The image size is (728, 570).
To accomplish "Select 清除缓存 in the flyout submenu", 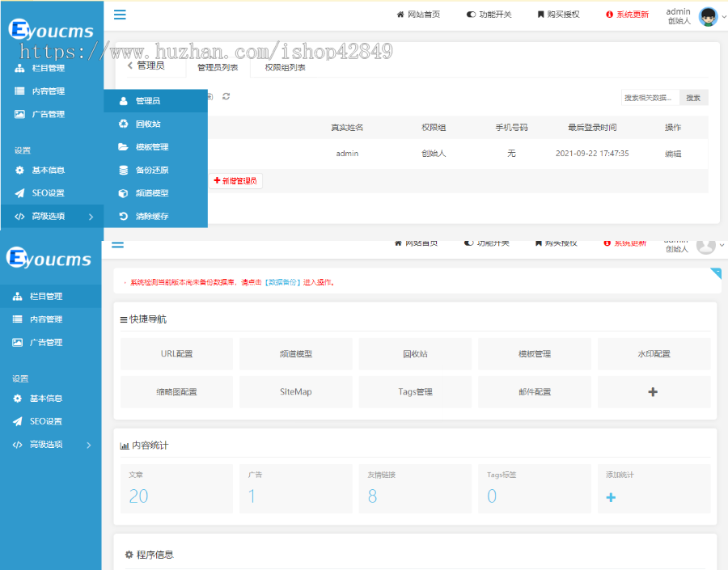I will 155,217.
